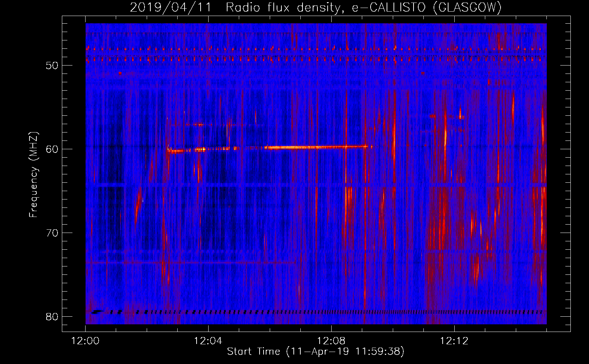Click the bright horizontal emission line at 60 MHz

click(x=270, y=148)
